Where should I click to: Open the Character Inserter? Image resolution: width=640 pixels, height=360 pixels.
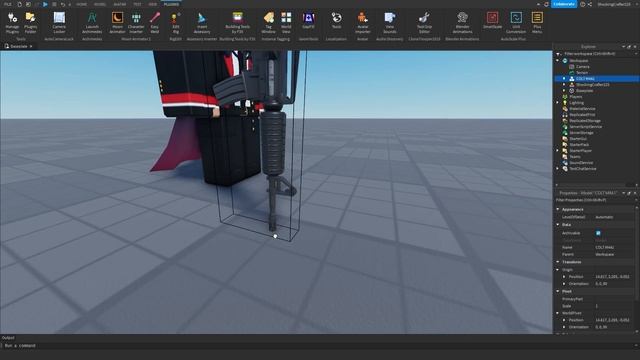pyautogui.click(x=136, y=23)
